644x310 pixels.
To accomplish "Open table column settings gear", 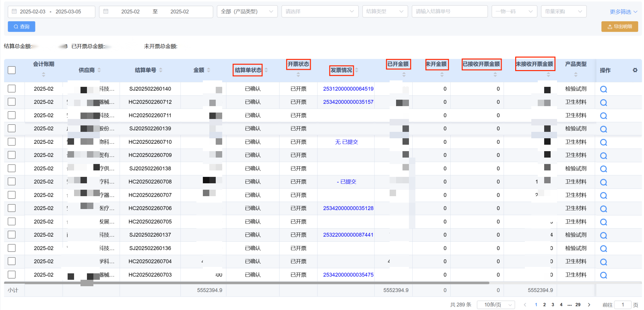I will pos(635,70).
